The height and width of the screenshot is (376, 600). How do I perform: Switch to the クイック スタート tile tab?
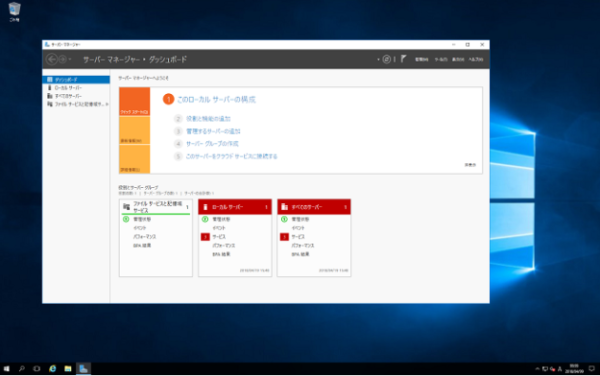(134, 101)
